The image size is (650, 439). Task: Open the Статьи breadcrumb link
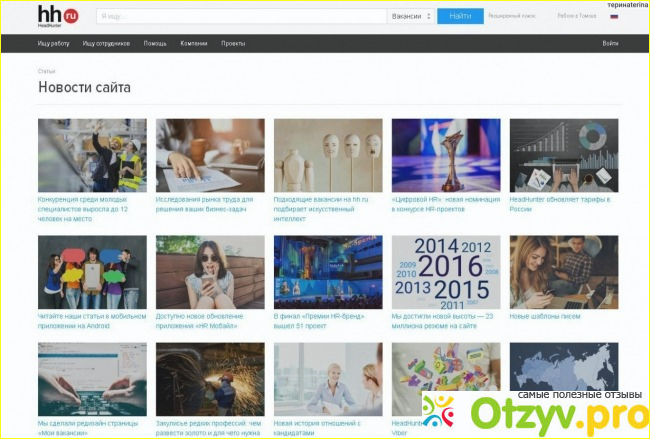tap(46, 71)
